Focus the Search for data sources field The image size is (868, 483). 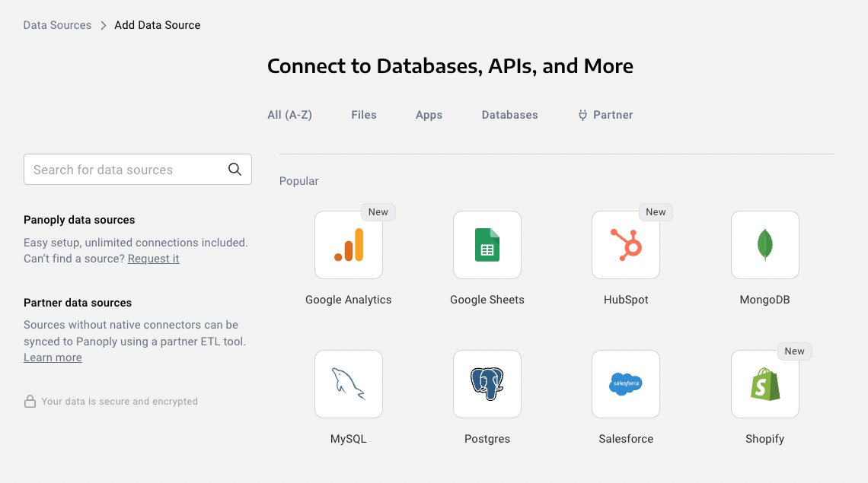[x=126, y=170]
